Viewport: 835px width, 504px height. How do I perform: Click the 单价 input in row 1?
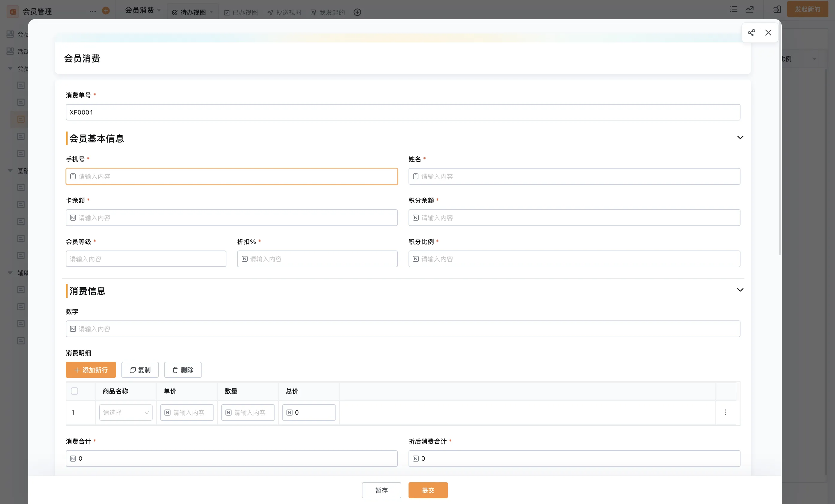[187, 413]
